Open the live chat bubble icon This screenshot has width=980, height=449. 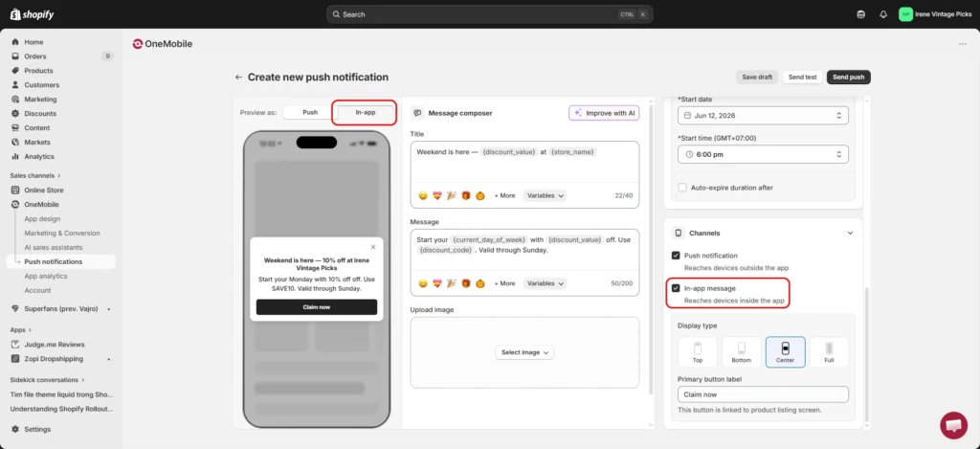click(953, 425)
